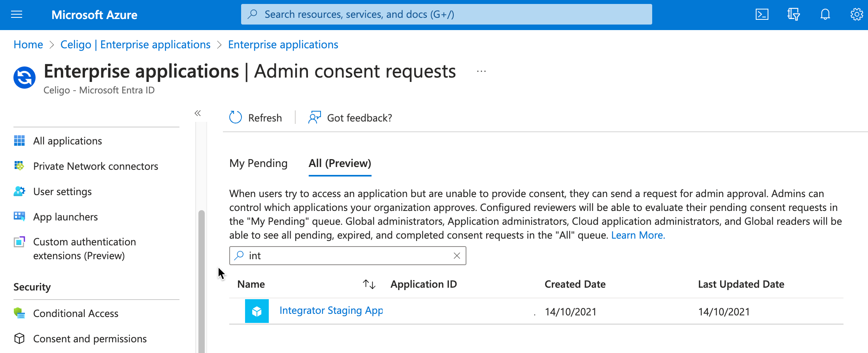Click the magnifier icon in filter box
The width and height of the screenshot is (868, 353).
[x=239, y=256]
